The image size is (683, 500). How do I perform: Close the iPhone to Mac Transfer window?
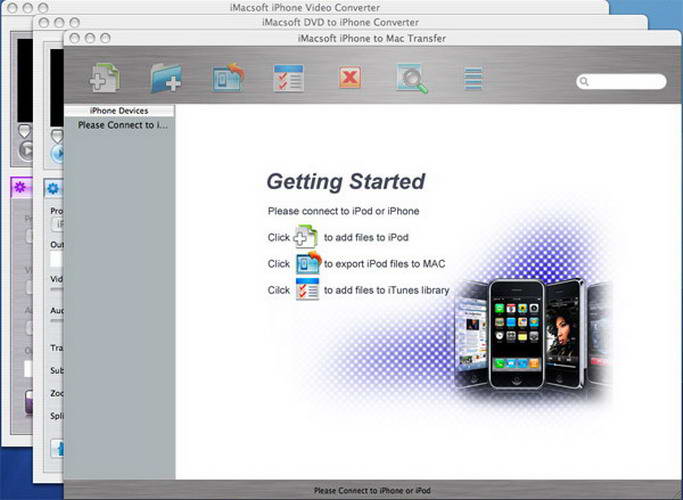(74, 38)
